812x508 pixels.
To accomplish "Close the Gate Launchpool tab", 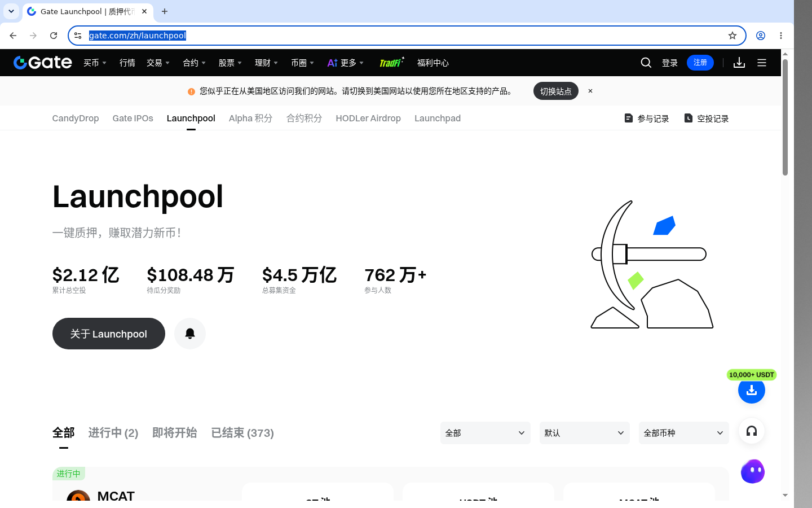I will (x=144, y=11).
